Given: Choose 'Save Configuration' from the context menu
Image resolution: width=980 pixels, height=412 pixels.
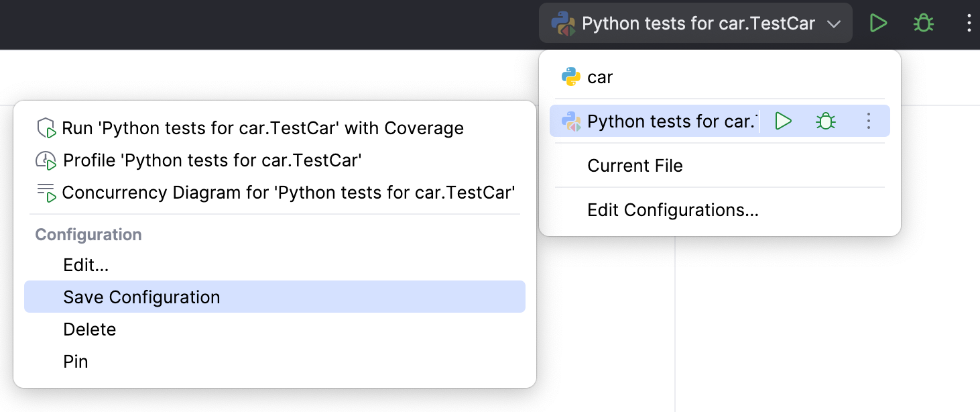Looking at the screenshot, I should (x=141, y=297).
